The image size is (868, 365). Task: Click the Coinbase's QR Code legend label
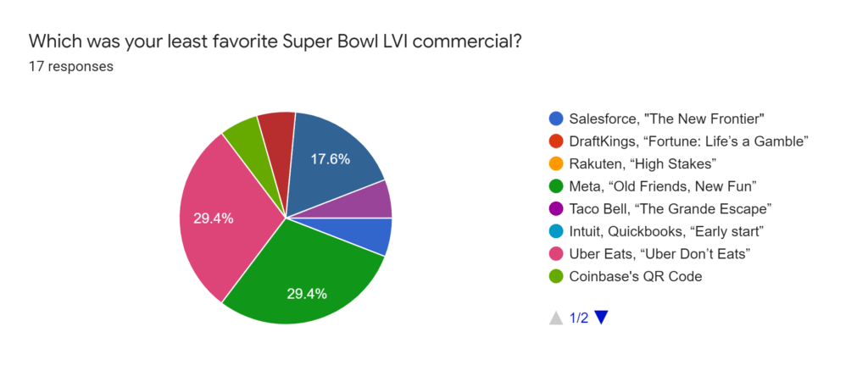(636, 277)
